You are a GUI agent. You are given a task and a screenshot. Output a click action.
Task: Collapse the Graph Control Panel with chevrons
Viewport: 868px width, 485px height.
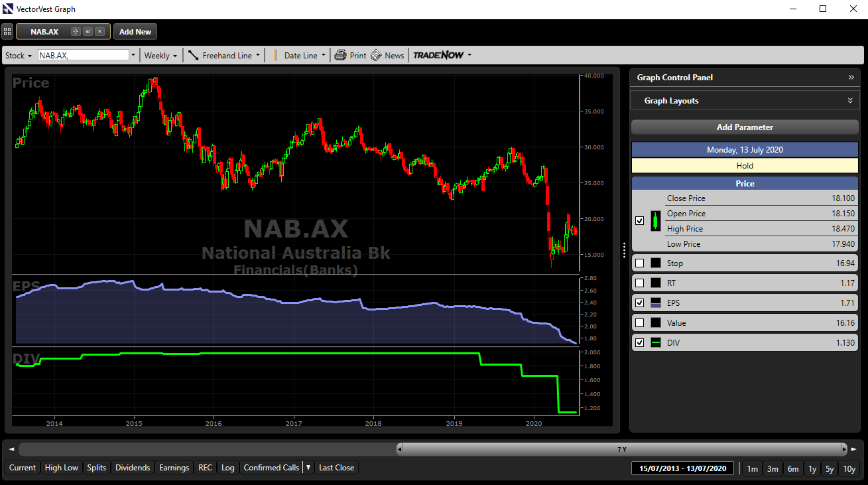point(851,78)
